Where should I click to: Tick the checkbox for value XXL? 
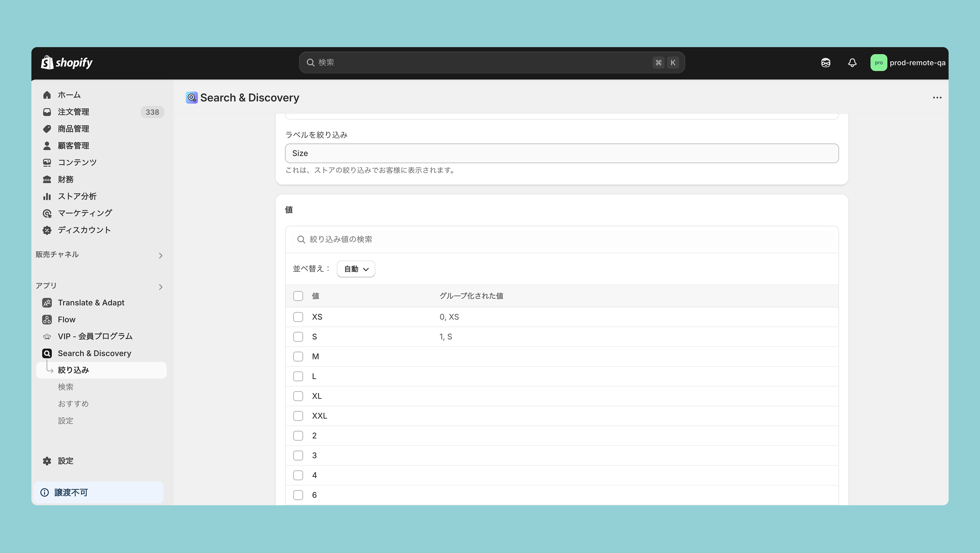(298, 416)
